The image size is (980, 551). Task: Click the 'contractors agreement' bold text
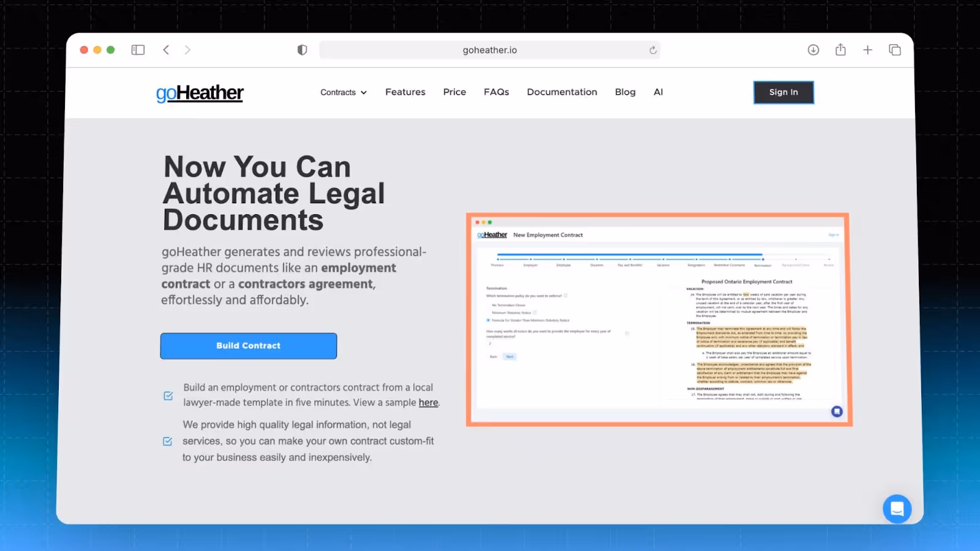306,284
